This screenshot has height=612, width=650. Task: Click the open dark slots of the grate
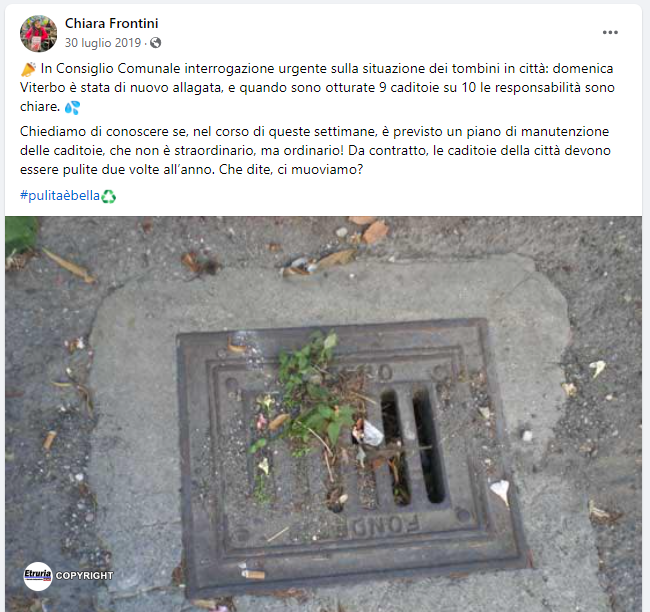(413, 446)
